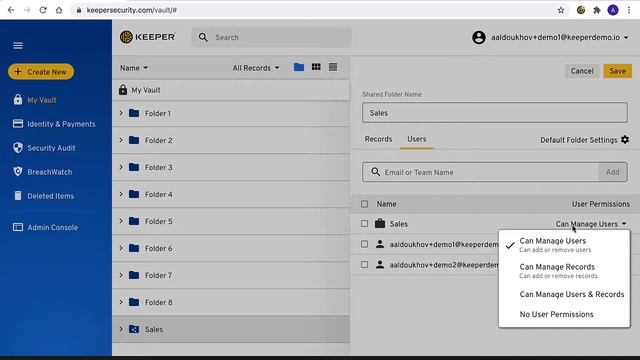The height and width of the screenshot is (360, 640).
Task: Expand Folder 4 chevron
Action: 121,194
